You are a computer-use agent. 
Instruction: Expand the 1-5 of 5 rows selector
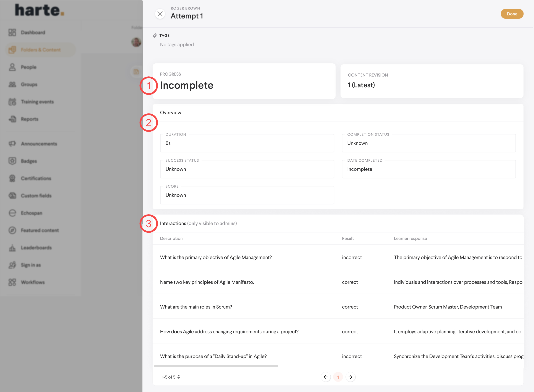[x=171, y=377]
